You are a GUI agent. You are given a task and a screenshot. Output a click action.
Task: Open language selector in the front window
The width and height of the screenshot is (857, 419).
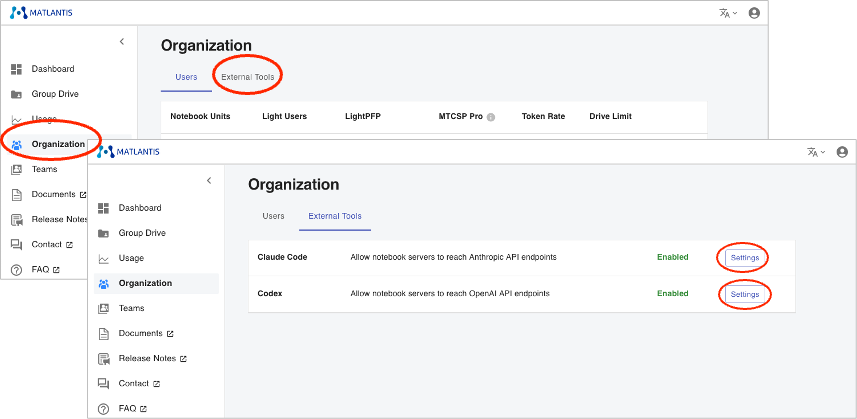(x=816, y=152)
